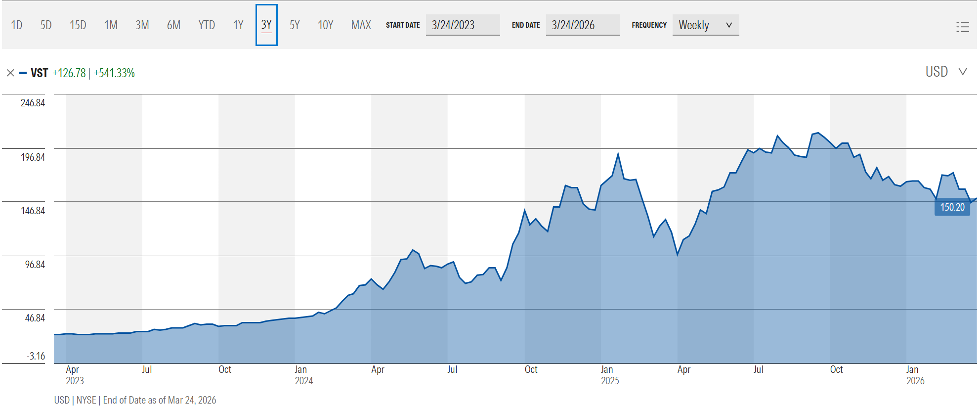Open the USD currency dropdown
Viewport: 980px width, 407px height.
(x=945, y=72)
